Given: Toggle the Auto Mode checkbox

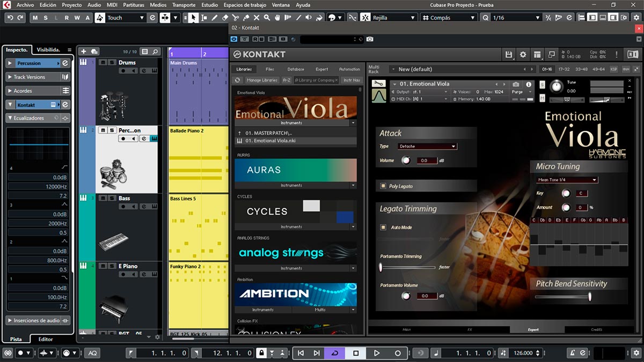Looking at the screenshot, I should click(383, 227).
